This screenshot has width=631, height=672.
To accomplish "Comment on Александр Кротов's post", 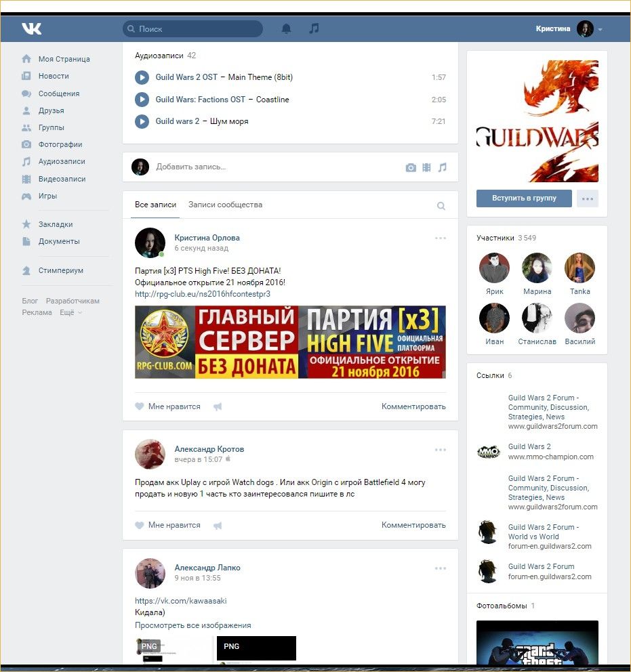I will coord(413,525).
